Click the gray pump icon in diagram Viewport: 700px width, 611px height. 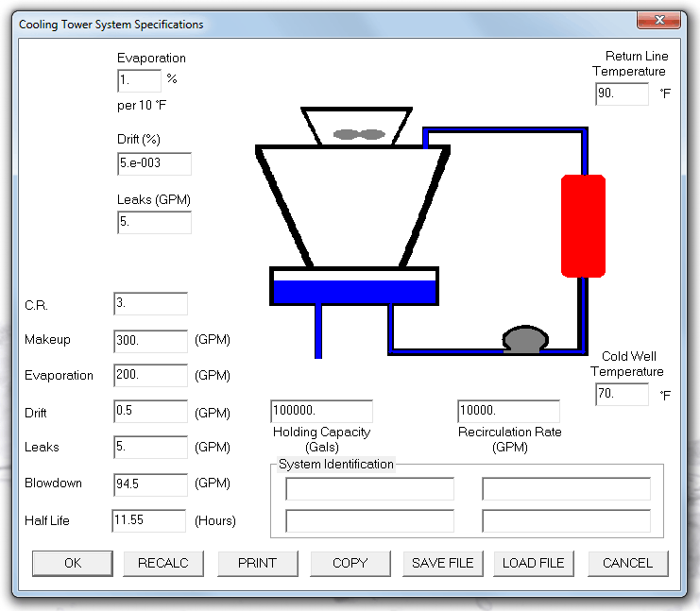(x=525, y=340)
